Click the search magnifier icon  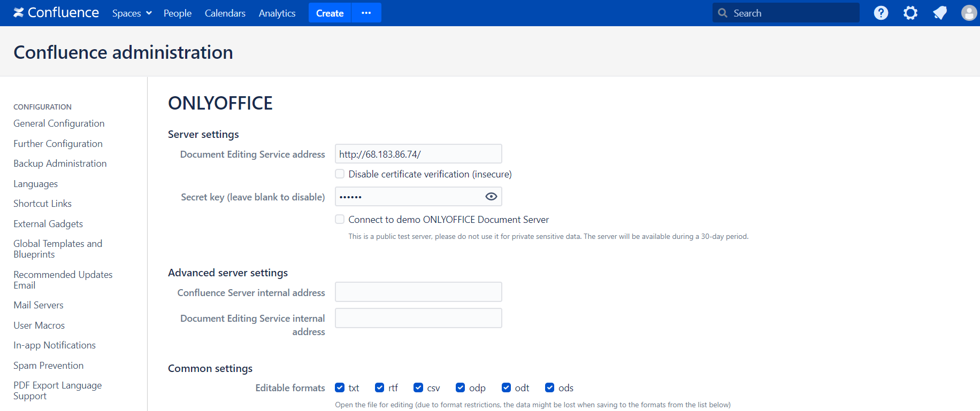tap(723, 13)
